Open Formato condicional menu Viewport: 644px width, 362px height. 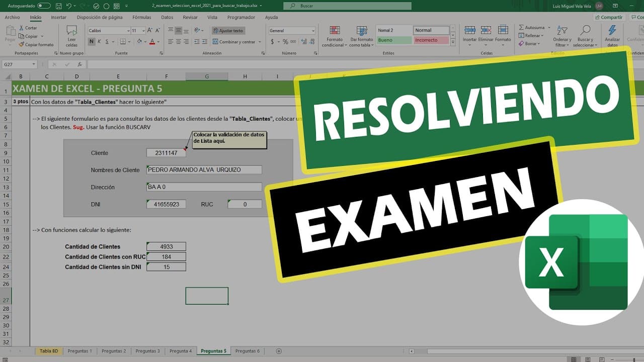click(x=335, y=37)
